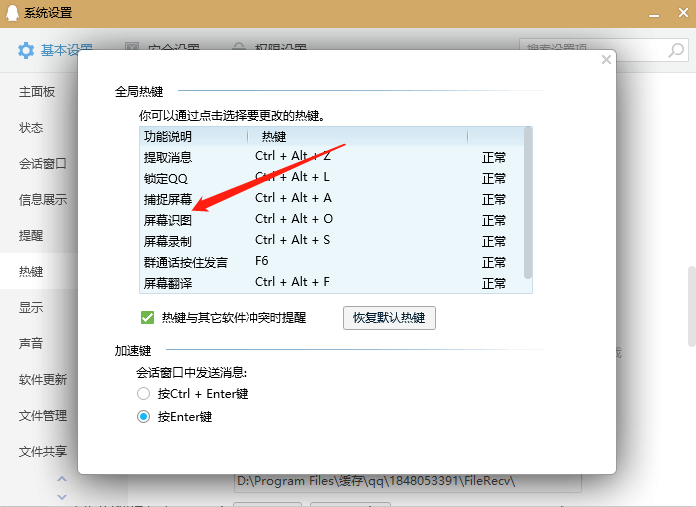
Task: Select the 群通话按住发言 F6 hotkey
Action: coord(262,261)
